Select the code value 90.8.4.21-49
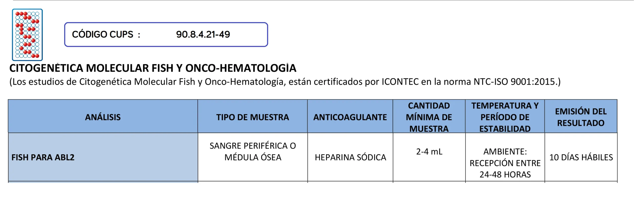This screenshot has height=206, width=644. [203, 35]
